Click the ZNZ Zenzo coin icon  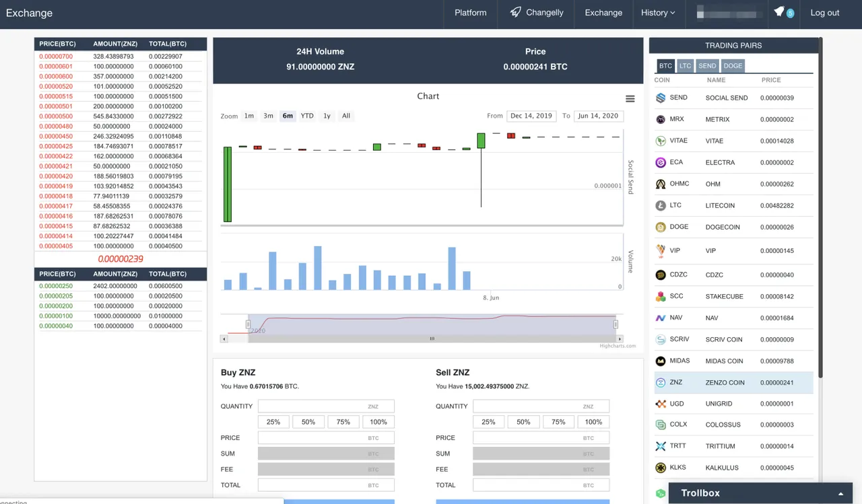(661, 382)
